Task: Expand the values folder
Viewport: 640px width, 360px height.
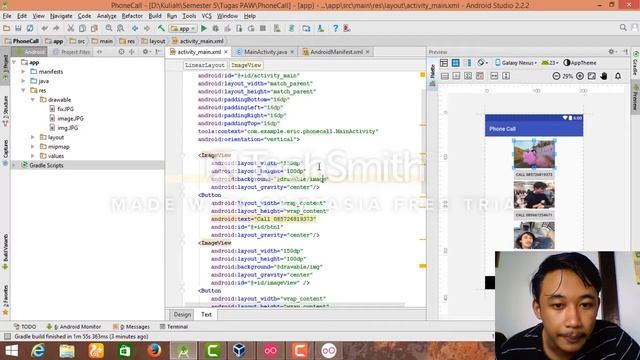Action: click(33, 156)
